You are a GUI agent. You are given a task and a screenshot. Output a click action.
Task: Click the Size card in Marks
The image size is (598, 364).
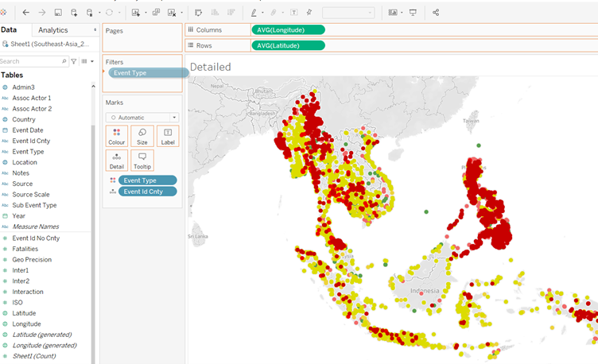(142, 136)
